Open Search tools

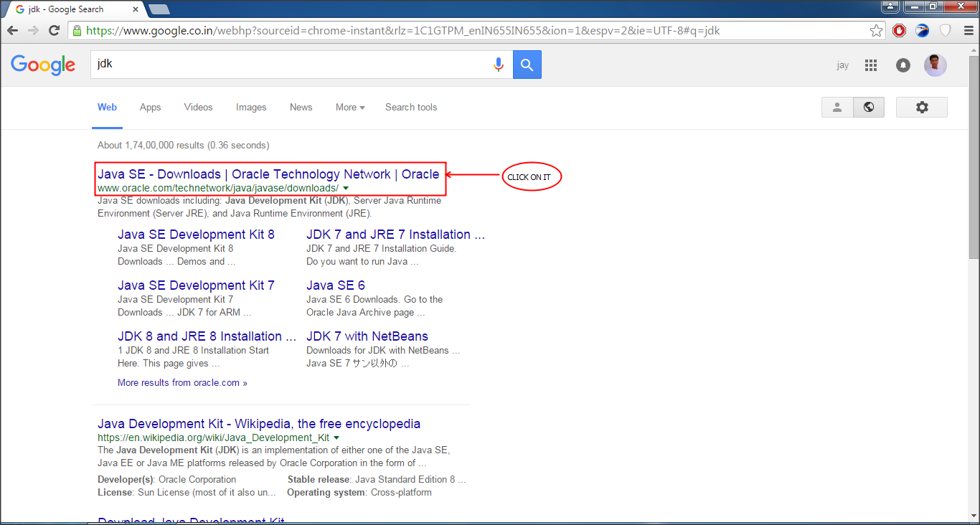[x=411, y=107]
